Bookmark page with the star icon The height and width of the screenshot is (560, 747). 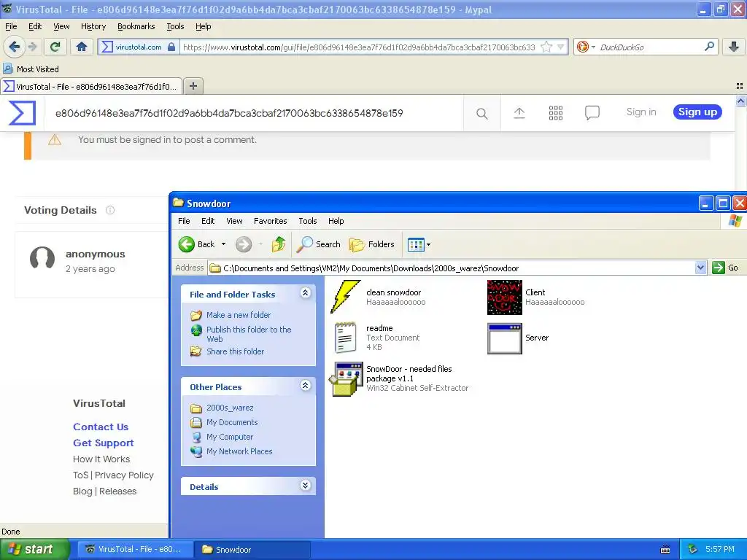coord(546,47)
